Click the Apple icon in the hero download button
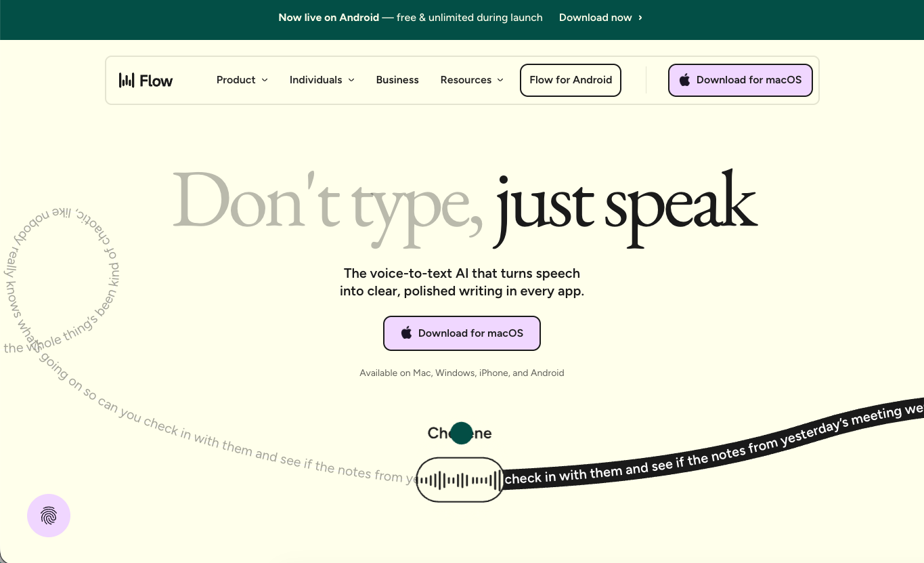This screenshot has height=563, width=924. tap(406, 333)
